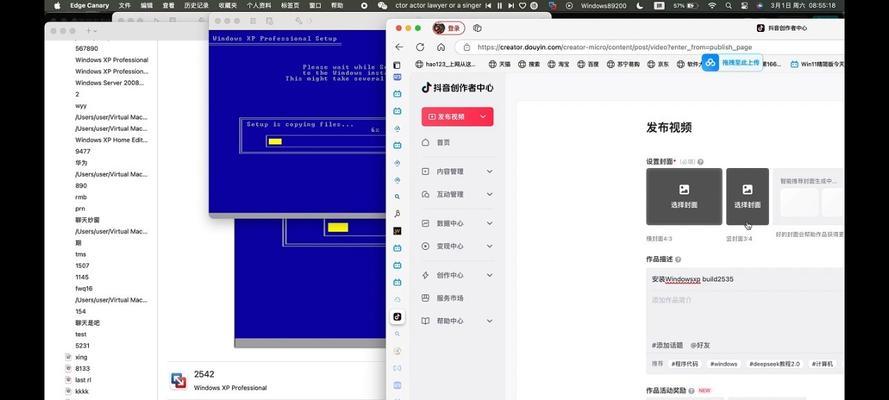Open the 百度 bookmark

pyautogui.click(x=587, y=64)
